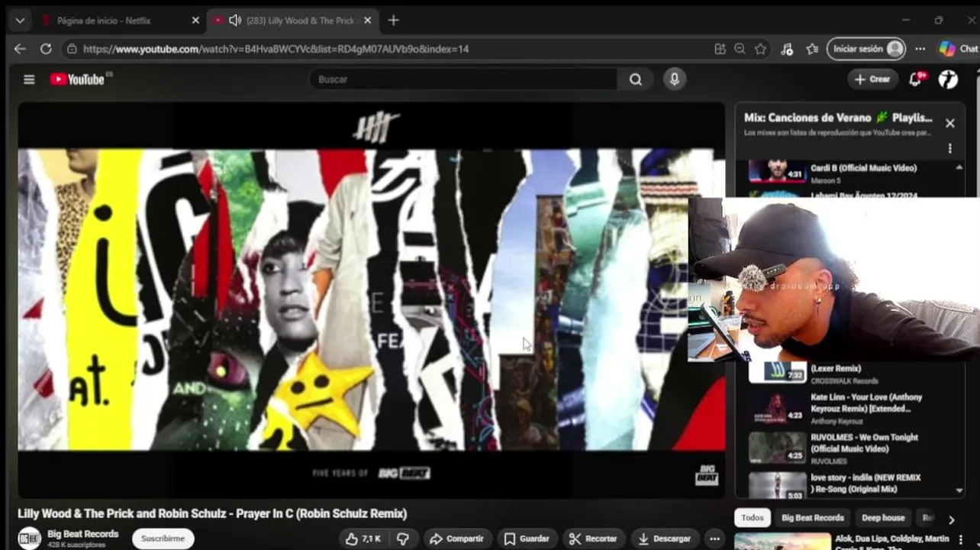Open YouTube notifications bell
Viewport: 980px width, 550px height.
click(915, 79)
